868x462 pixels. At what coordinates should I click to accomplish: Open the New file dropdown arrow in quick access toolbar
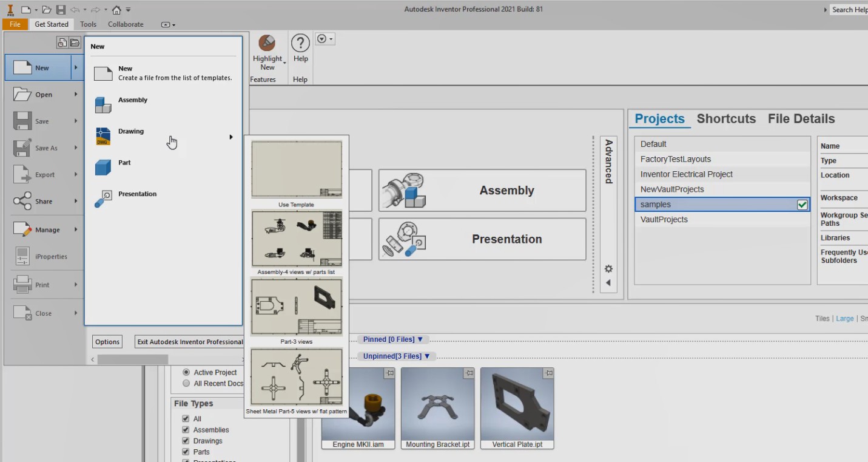(36, 10)
